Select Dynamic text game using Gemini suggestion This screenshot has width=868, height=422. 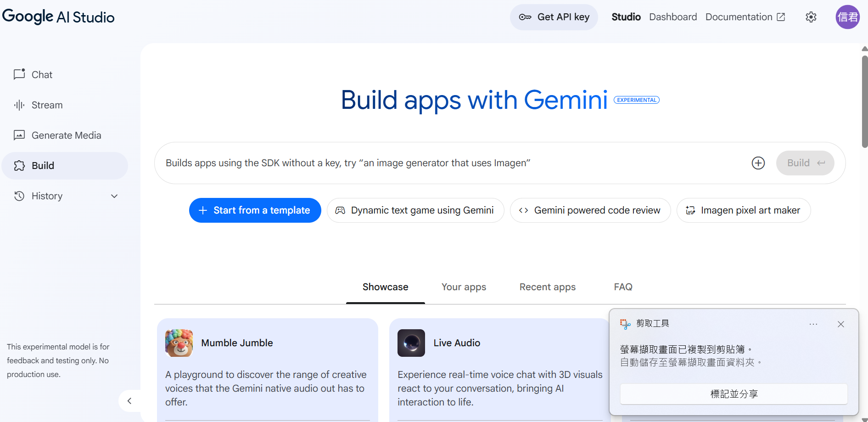[415, 210]
